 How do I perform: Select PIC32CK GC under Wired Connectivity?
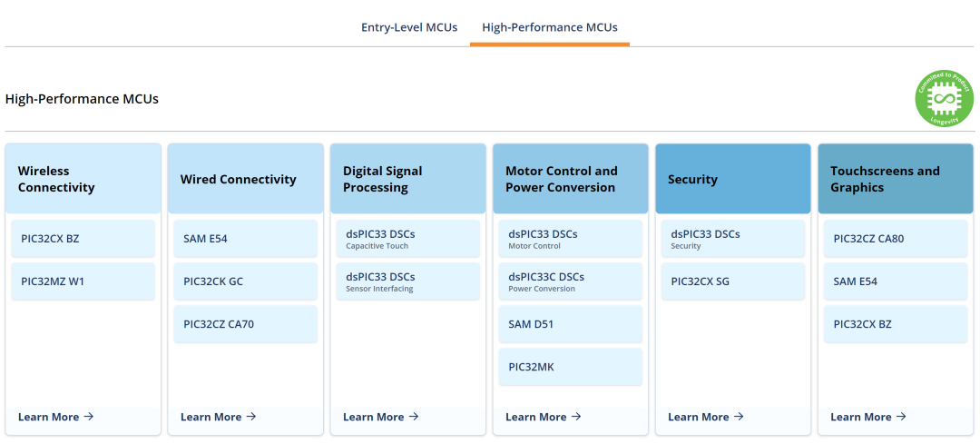pyautogui.click(x=245, y=281)
